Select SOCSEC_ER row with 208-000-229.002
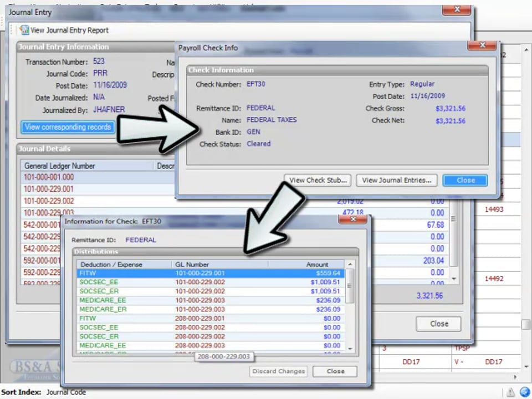532x399 pixels. coord(211,336)
